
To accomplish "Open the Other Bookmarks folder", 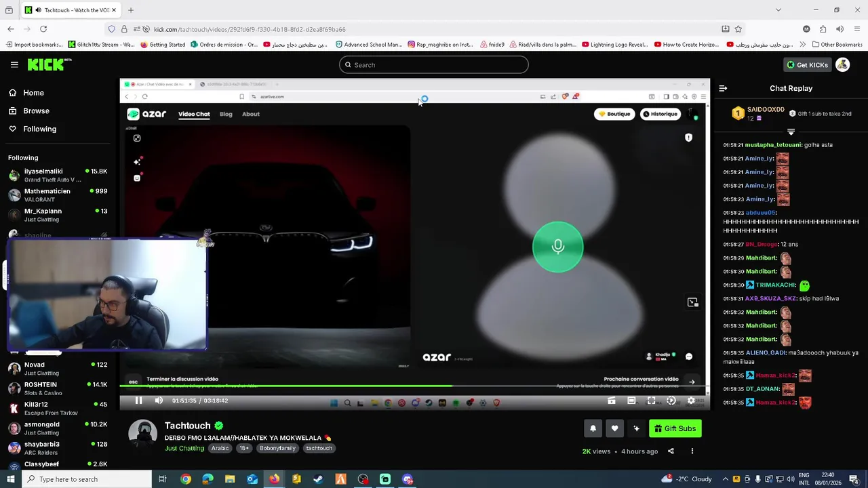I will (837, 45).
